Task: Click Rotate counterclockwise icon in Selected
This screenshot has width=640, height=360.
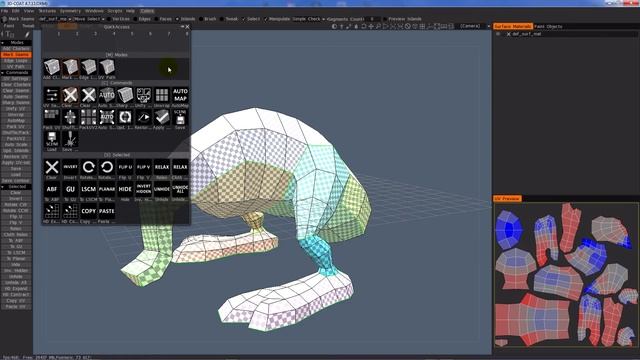Action: (x=107, y=167)
